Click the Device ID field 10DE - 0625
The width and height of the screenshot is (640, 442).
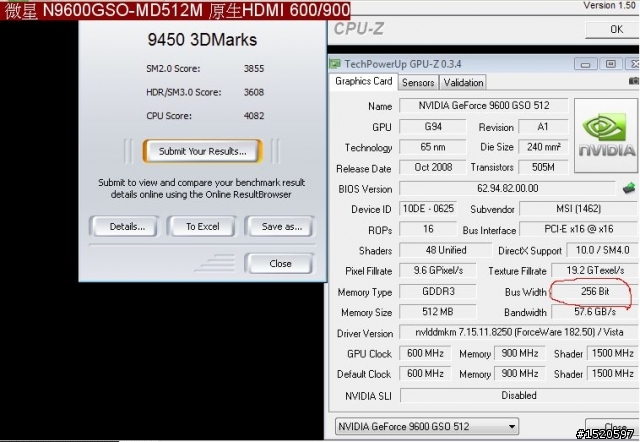pyautogui.click(x=428, y=209)
